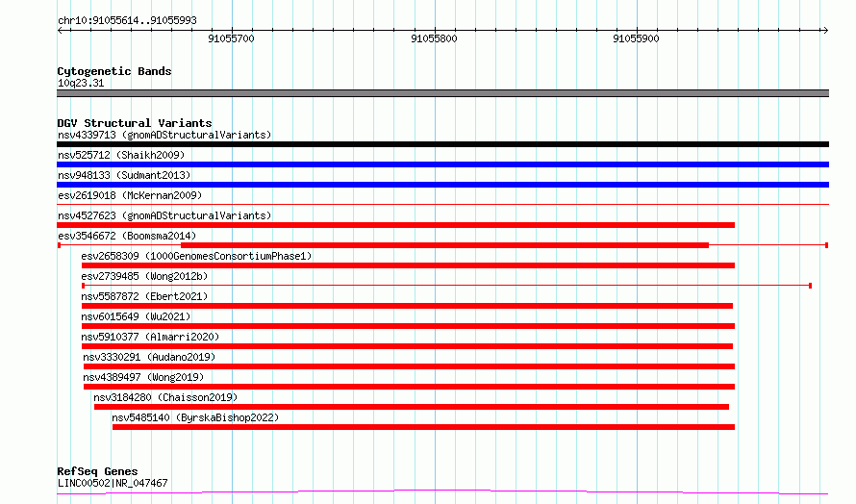Click the esv2739485 (Wong2012b) label
This screenshot has height=504, width=856.
144,276
